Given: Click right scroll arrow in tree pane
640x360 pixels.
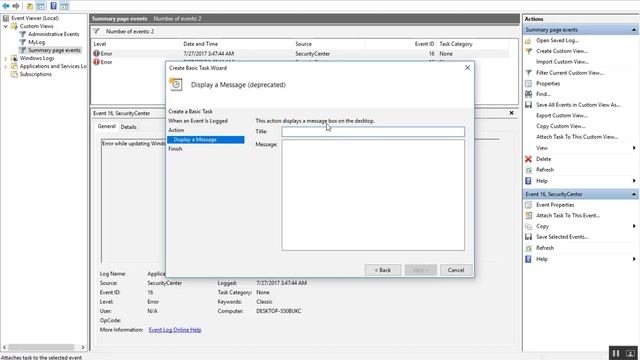Looking at the screenshot, I should tap(83, 347).
